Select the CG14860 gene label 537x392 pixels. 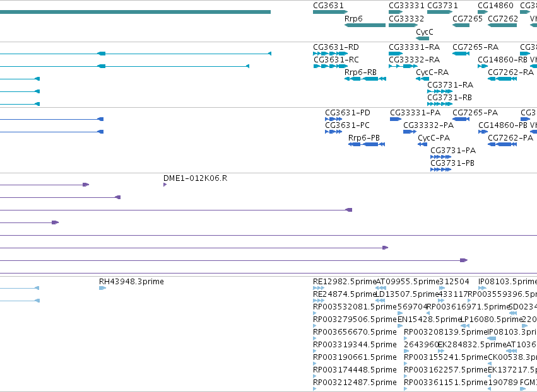(495, 6)
